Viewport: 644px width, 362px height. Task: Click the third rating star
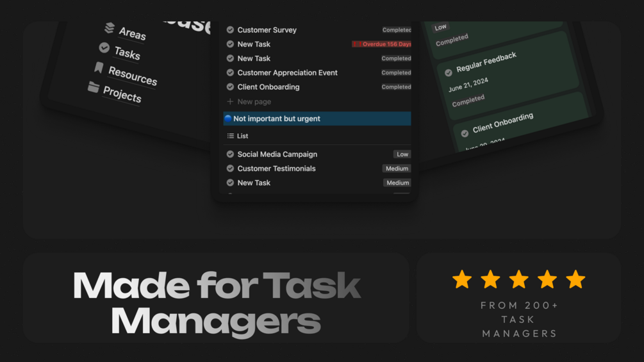[x=519, y=279]
